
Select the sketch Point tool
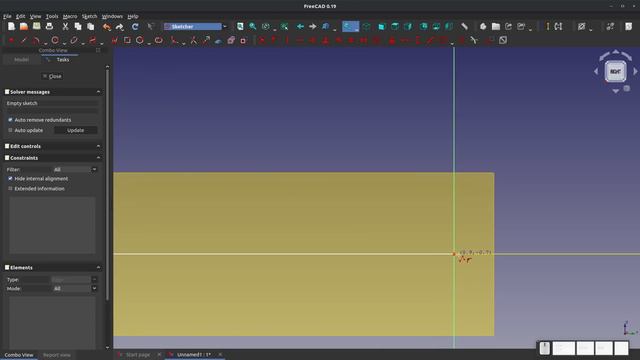tap(11, 40)
